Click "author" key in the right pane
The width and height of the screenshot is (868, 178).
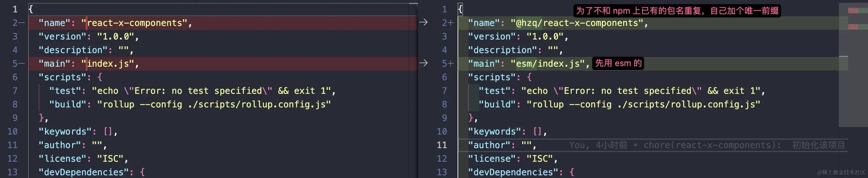489,145
